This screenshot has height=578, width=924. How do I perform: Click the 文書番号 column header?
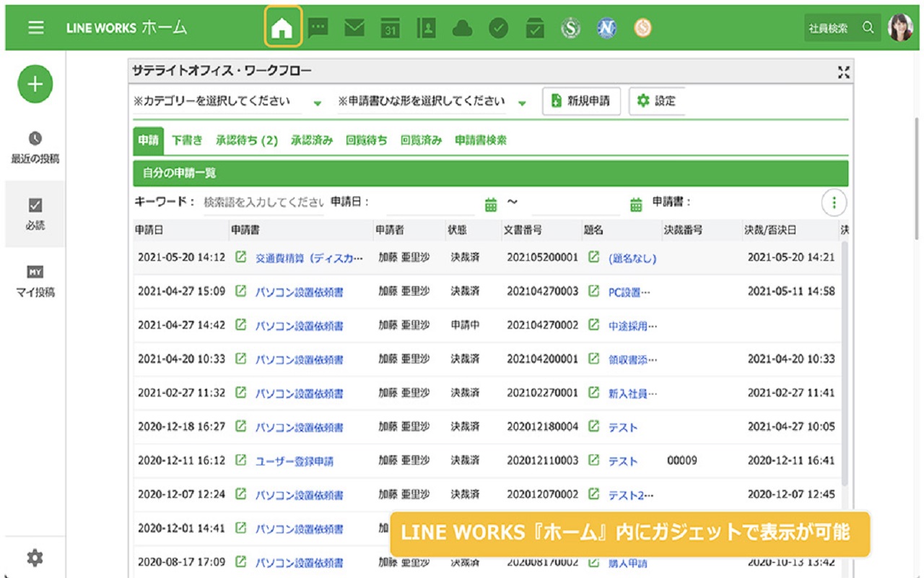click(523, 230)
